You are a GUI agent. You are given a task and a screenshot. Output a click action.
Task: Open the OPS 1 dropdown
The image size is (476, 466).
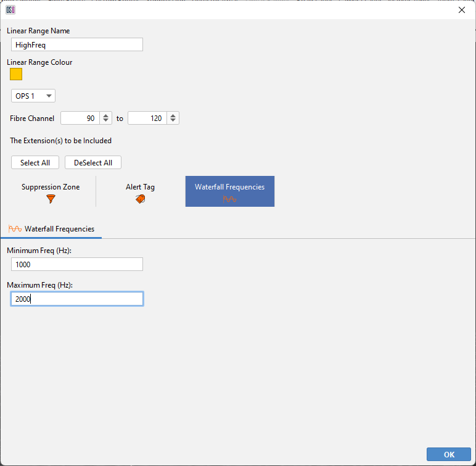click(x=33, y=96)
